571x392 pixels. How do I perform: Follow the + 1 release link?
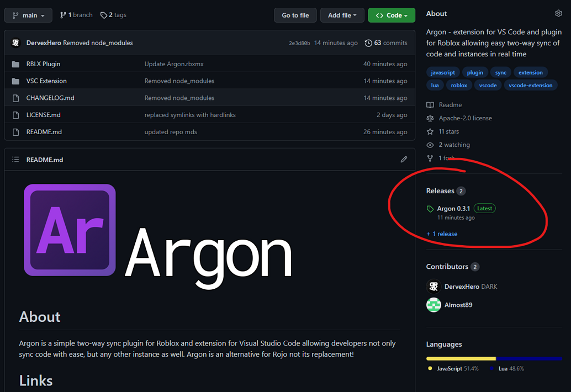[x=442, y=234]
